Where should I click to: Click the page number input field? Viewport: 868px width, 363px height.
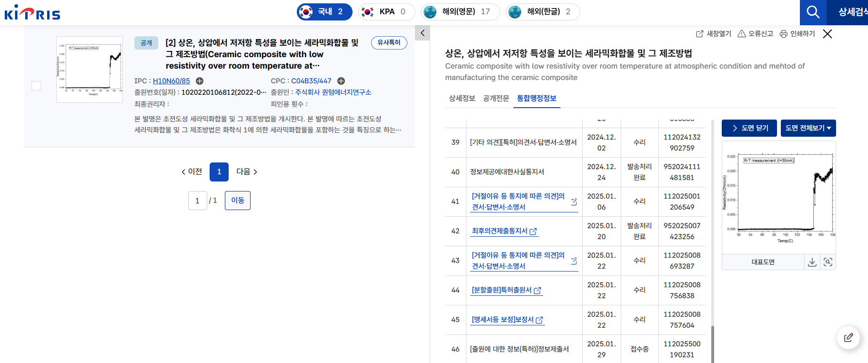point(197,201)
